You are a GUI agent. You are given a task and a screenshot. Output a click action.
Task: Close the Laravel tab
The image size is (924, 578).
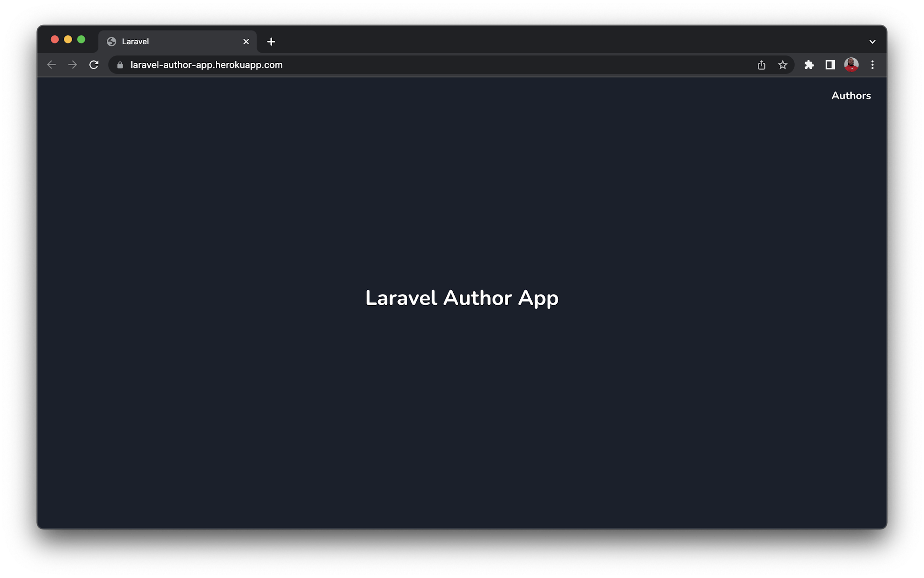coord(245,41)
